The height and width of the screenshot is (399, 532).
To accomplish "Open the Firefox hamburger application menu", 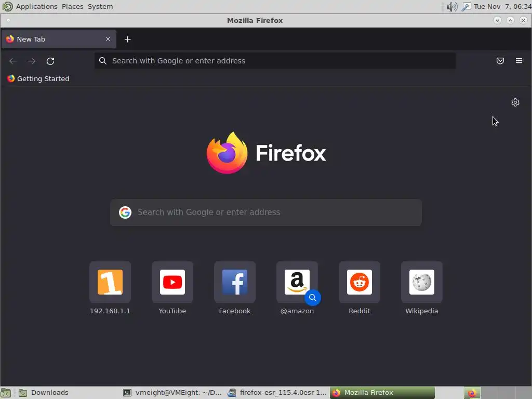I will pyautogui.click(x=519, y=61).
